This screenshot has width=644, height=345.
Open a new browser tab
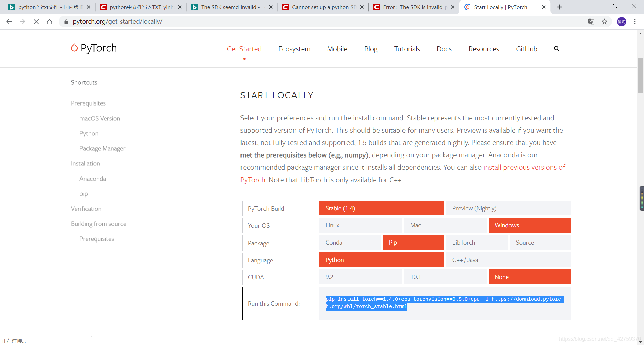[x=559, y=7]
